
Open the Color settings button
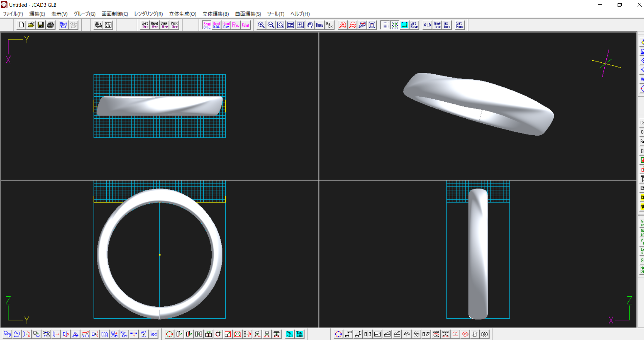pos(246,25)
